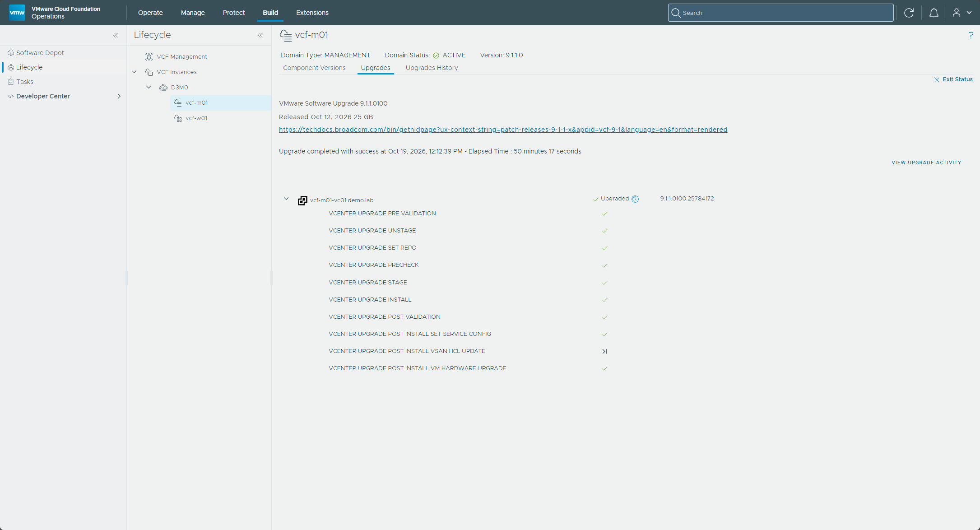980x530 pixels.
Task: Click VCENTER UPGRADE POST INSTALL VM HARDWARE UPGRADE text
Action: (x=418, y=368)
